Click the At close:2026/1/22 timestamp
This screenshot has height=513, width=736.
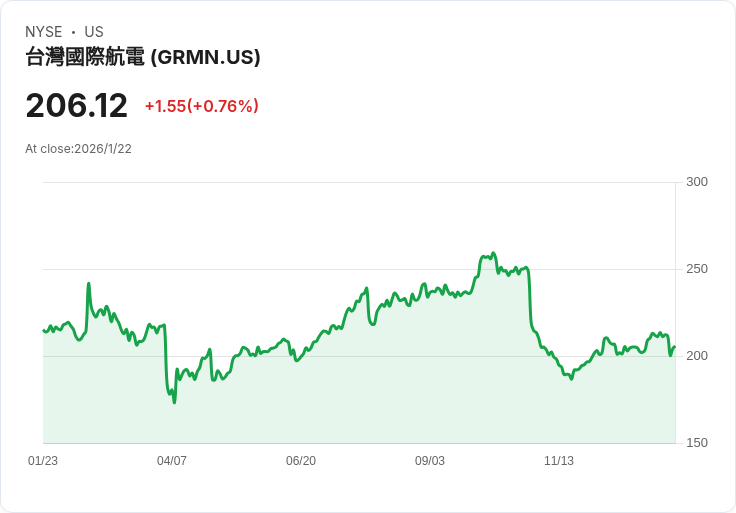point(79,149)
